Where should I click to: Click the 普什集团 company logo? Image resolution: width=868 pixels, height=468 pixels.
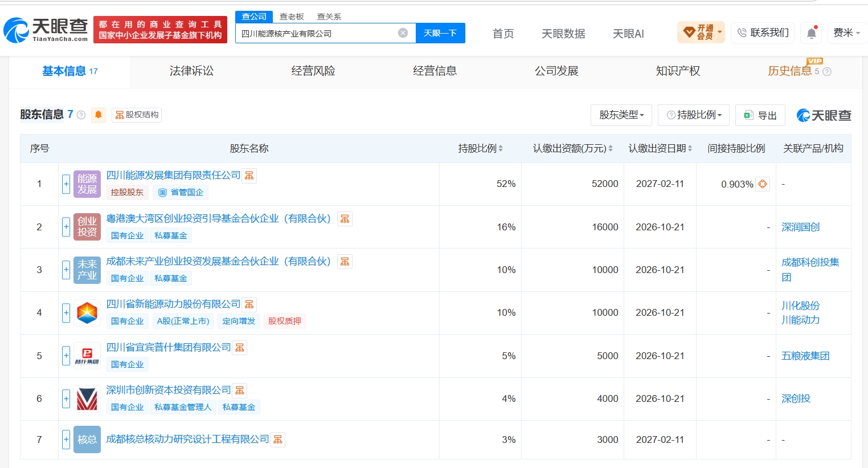[87, 356]
